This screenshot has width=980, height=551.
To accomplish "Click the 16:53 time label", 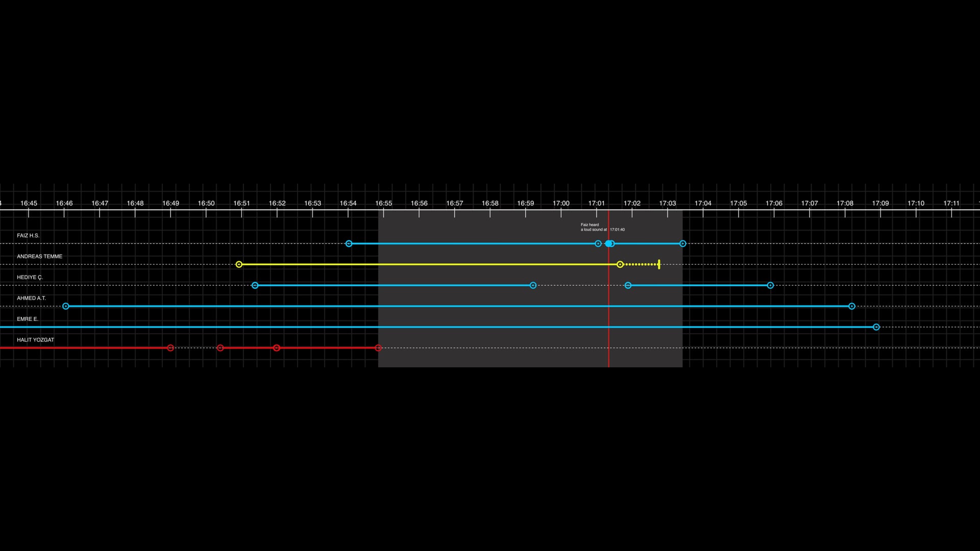I will pos(313,203).
